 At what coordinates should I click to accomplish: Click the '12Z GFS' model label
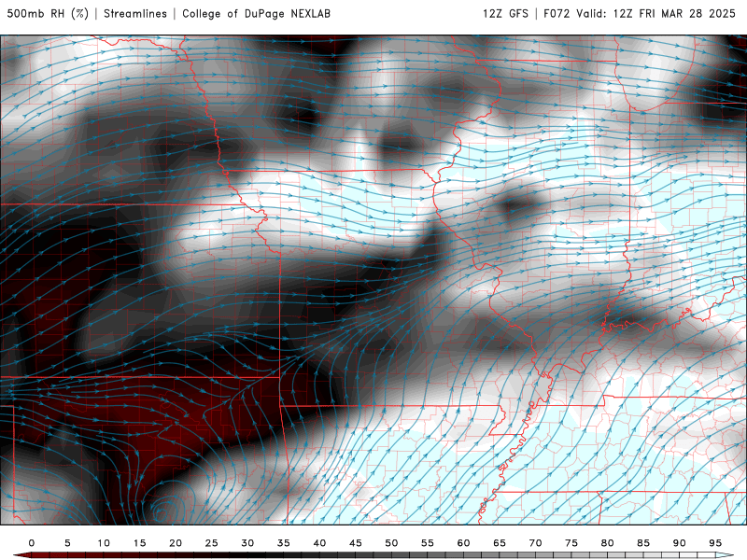505,13
